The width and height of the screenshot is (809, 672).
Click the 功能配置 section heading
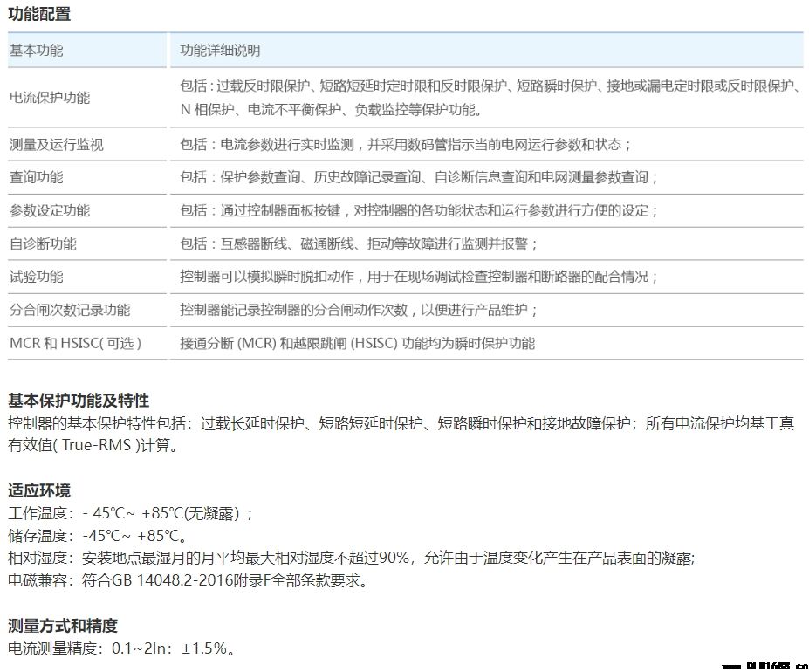(40, 14)
